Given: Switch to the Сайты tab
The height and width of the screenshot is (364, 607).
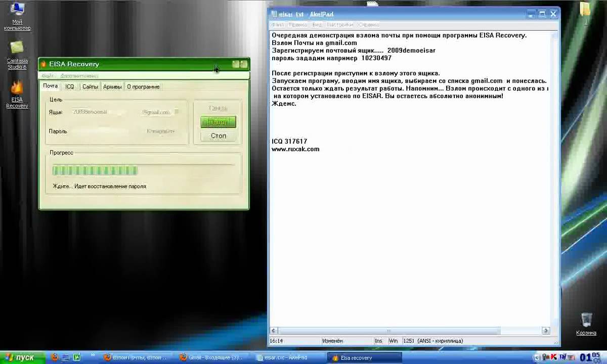Looking at the screenshot, I should click(90, 86).
